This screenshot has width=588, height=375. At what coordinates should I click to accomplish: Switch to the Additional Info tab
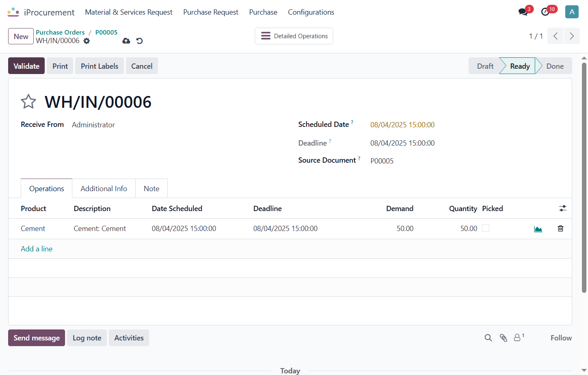[x=104, y=188]
